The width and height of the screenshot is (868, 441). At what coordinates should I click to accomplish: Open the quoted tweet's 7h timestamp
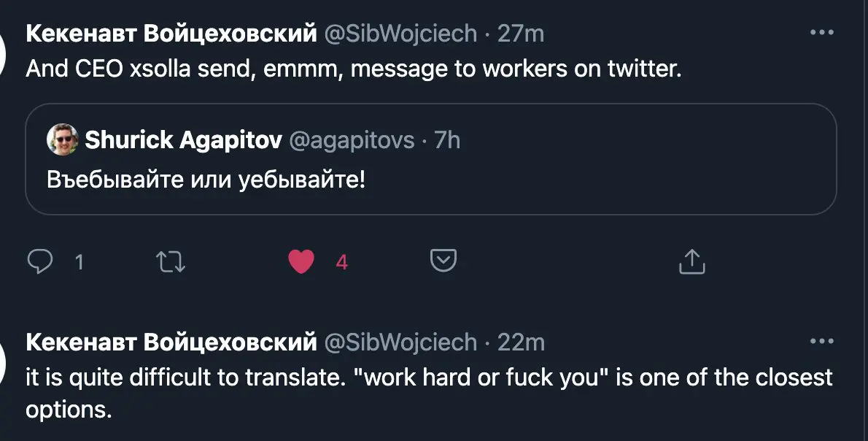447,140
